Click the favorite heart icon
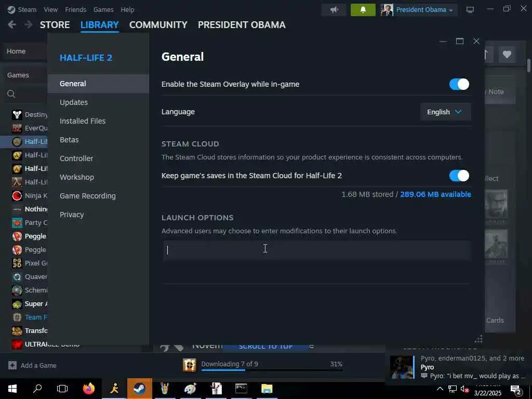The image size is (532, 399). (x=507, y=54)
